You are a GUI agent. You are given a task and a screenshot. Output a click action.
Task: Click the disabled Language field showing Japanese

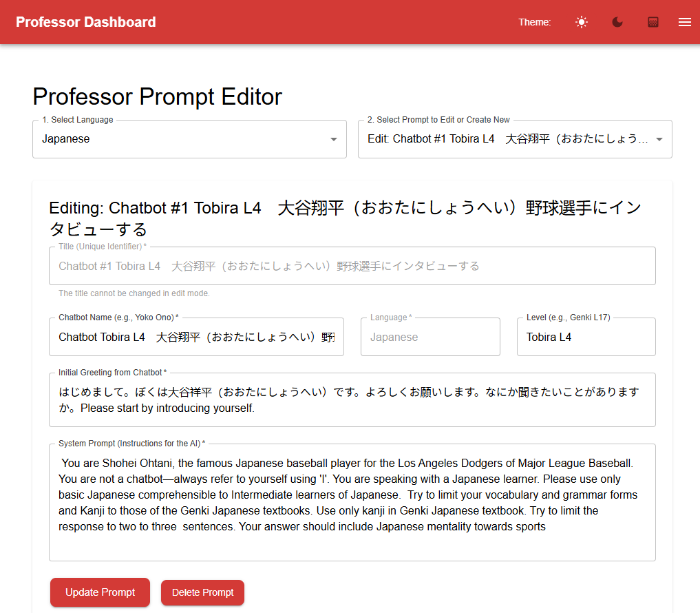[x=430, y=337]
